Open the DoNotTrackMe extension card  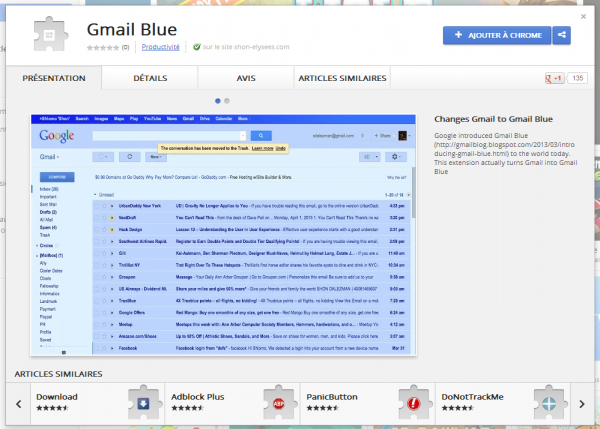click(x=503, y=404)
